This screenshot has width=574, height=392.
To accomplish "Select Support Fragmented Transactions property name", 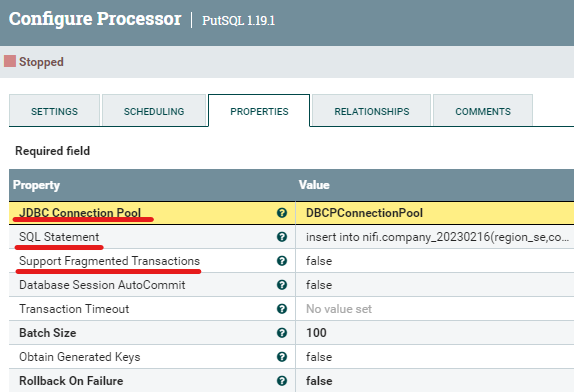I will pos(109,261).
